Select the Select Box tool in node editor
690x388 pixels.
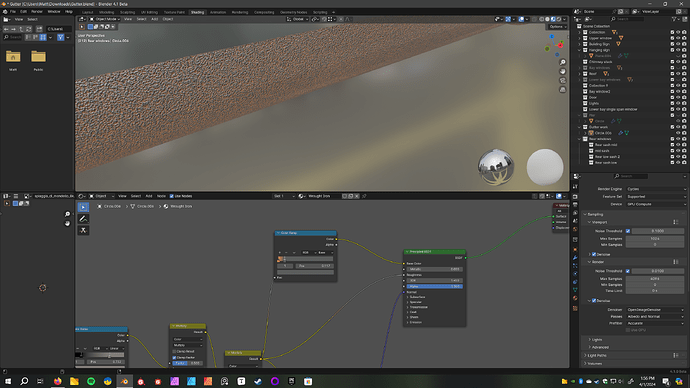coord(83,207)
